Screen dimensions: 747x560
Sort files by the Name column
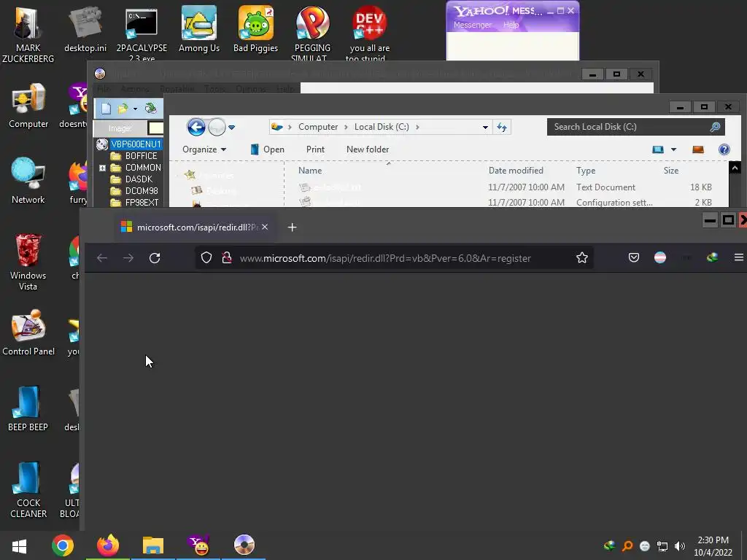pyautogui.click(x=310, y=171)
